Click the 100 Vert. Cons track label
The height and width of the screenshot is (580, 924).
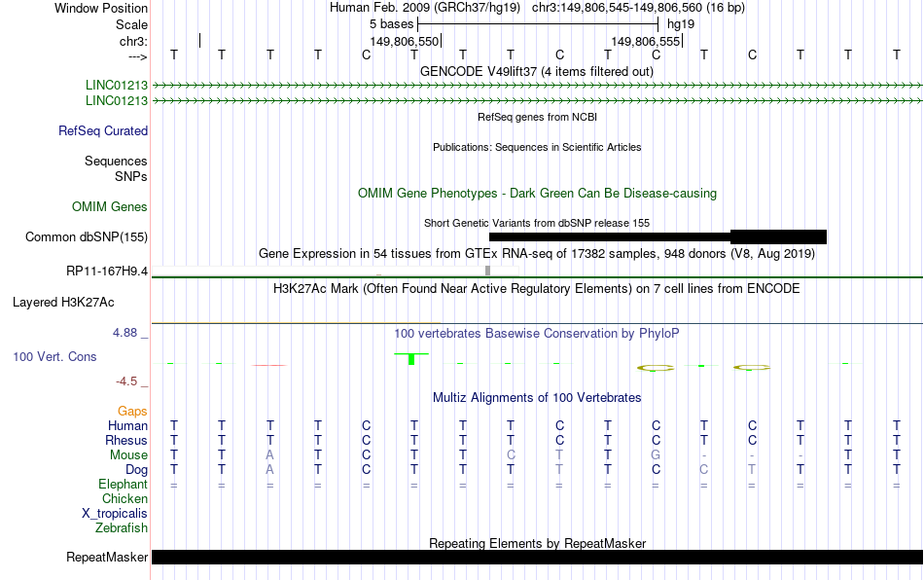coord(54,356)
